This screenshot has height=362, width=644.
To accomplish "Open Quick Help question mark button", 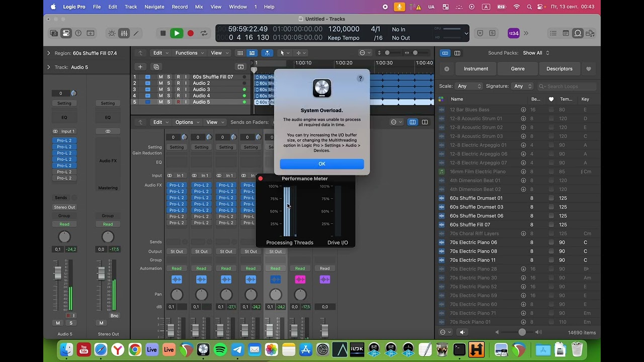I will click(78, 33).
